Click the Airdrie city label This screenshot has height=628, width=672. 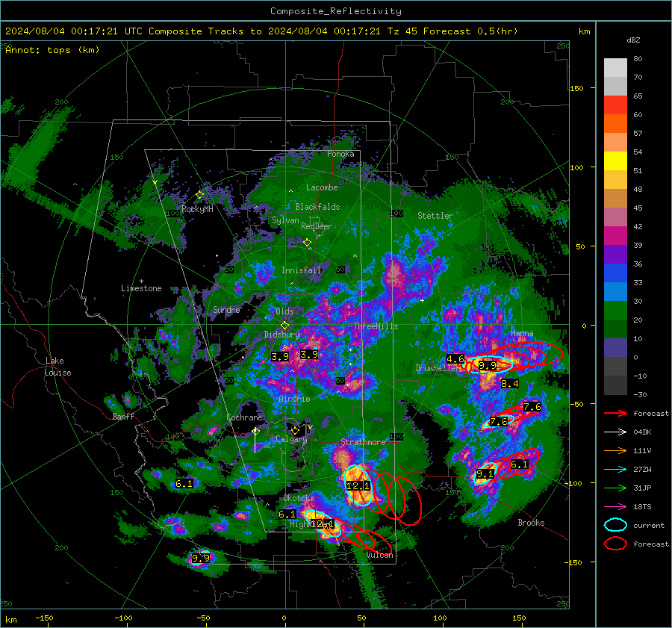[x=294, y=399]
